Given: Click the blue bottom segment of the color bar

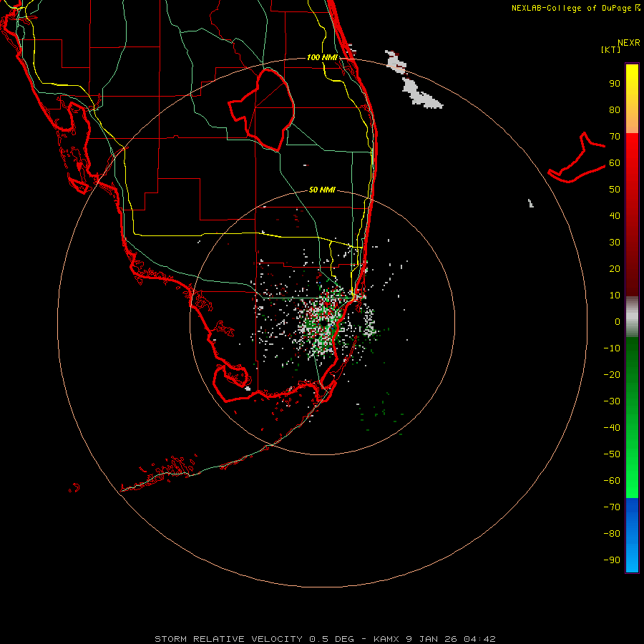Looking at the screenshot, I should click(x=632, y=535).
